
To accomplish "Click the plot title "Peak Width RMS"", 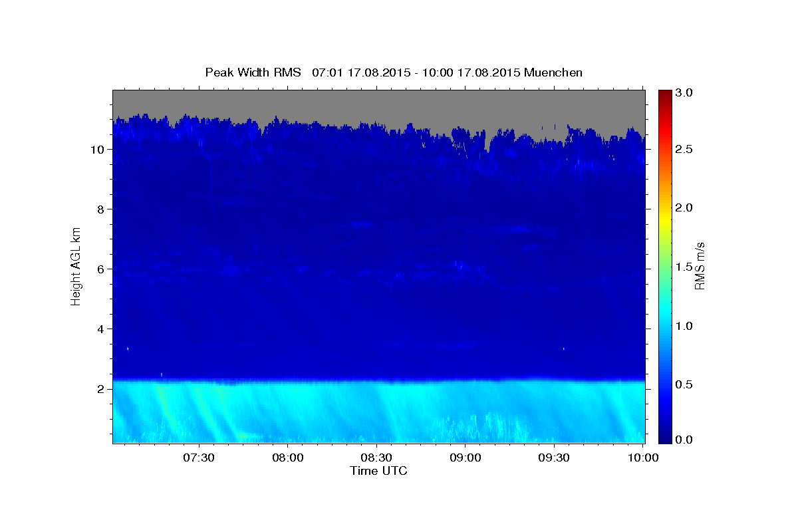I will coord(253,72).
